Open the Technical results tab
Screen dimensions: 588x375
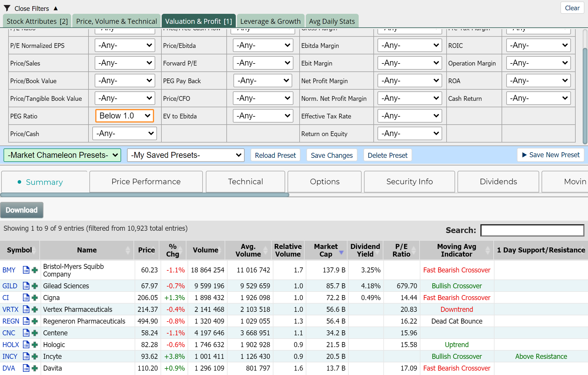tap(245, 182)
